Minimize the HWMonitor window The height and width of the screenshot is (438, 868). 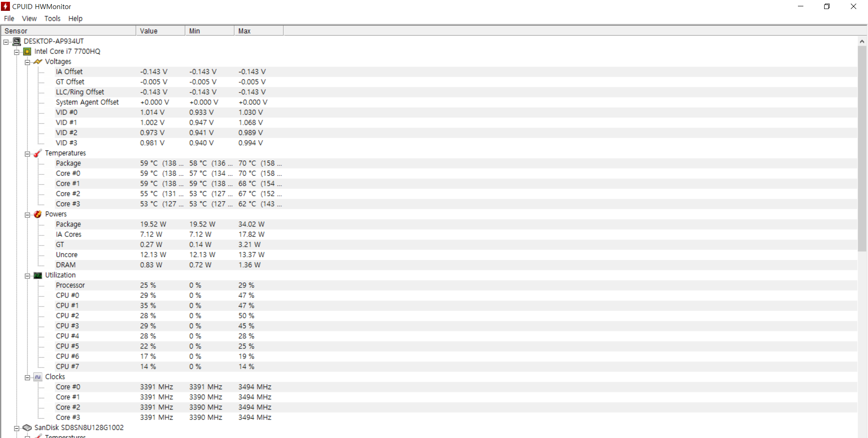click(x=801, y=6)
